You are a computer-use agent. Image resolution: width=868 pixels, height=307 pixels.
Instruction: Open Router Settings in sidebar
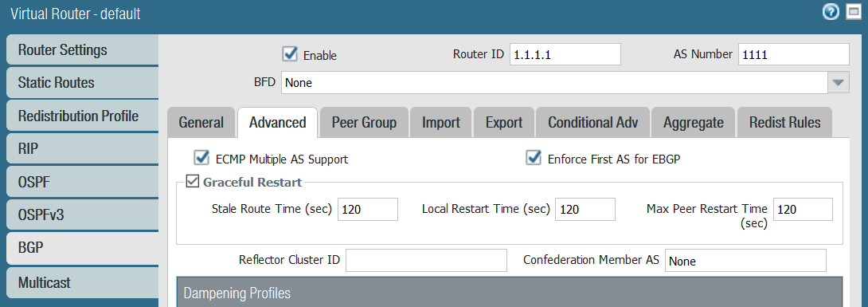[x=83, y=50]
